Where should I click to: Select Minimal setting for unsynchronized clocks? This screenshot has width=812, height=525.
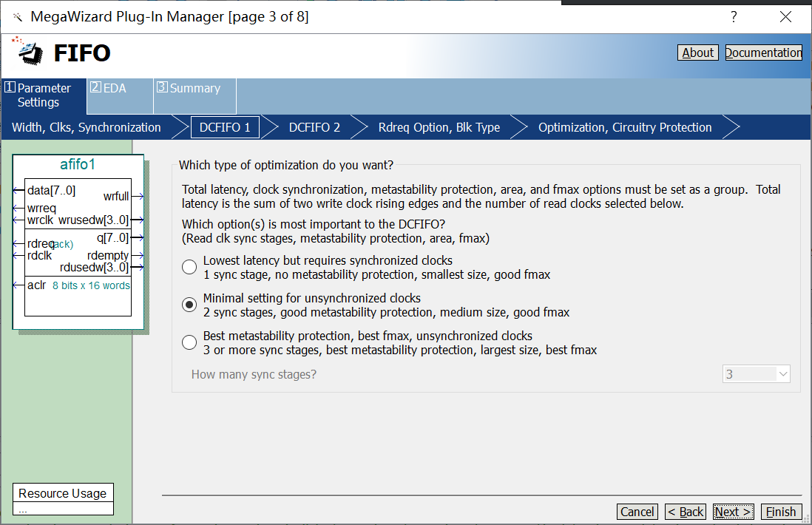pos(189,305)
